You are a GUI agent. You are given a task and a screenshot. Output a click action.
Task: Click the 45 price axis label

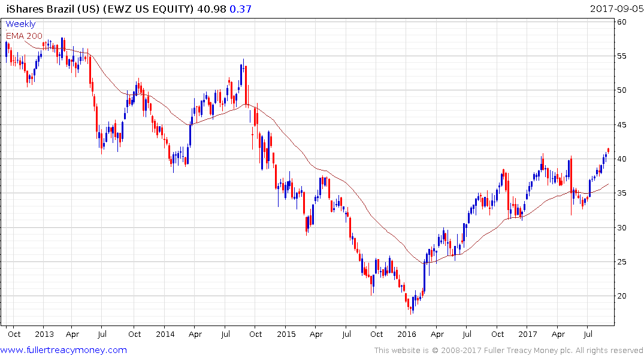point(621,124)
